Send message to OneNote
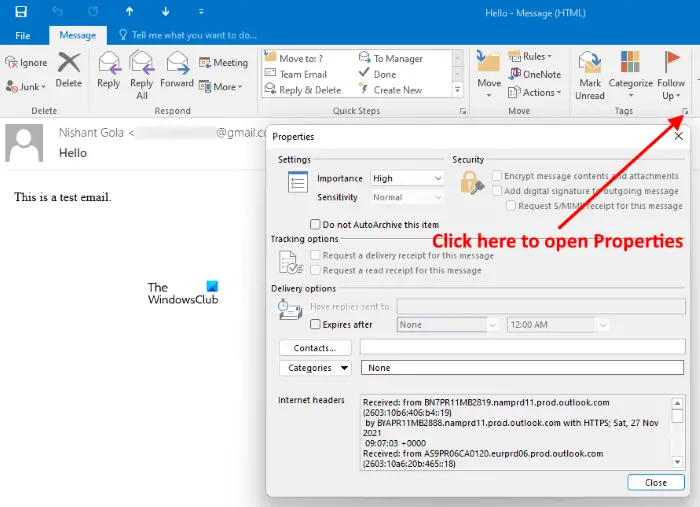The width and height of the screenshot is (700, 507). (535, 74)
